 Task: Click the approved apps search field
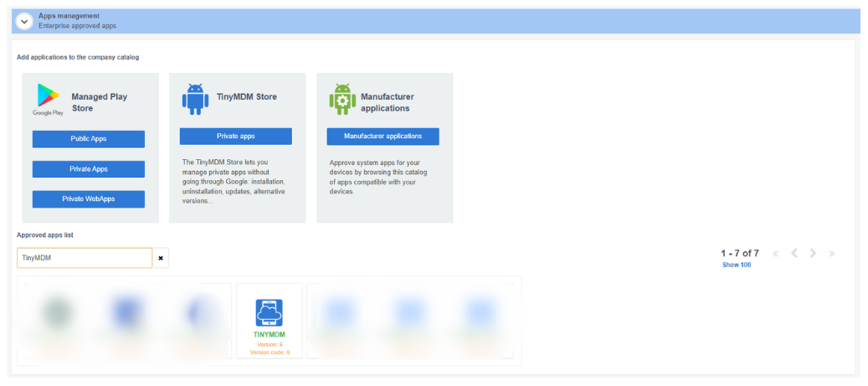(x=85, y=258)
